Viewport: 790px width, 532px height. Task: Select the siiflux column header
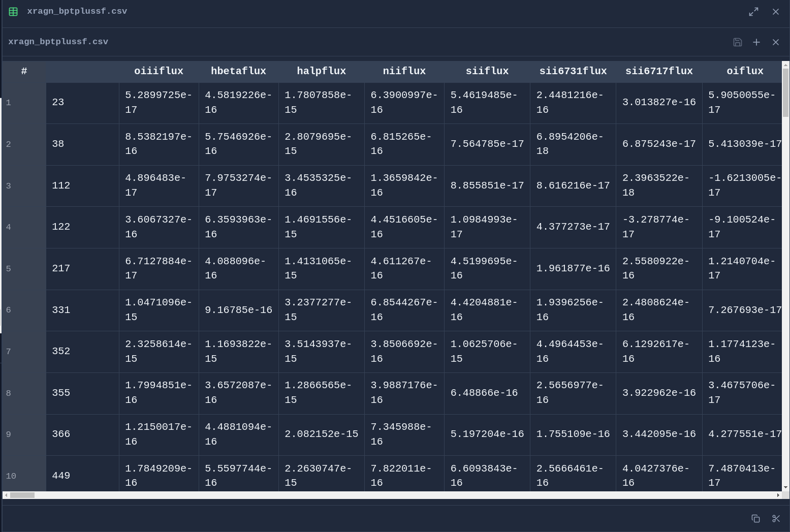(487, 71)
